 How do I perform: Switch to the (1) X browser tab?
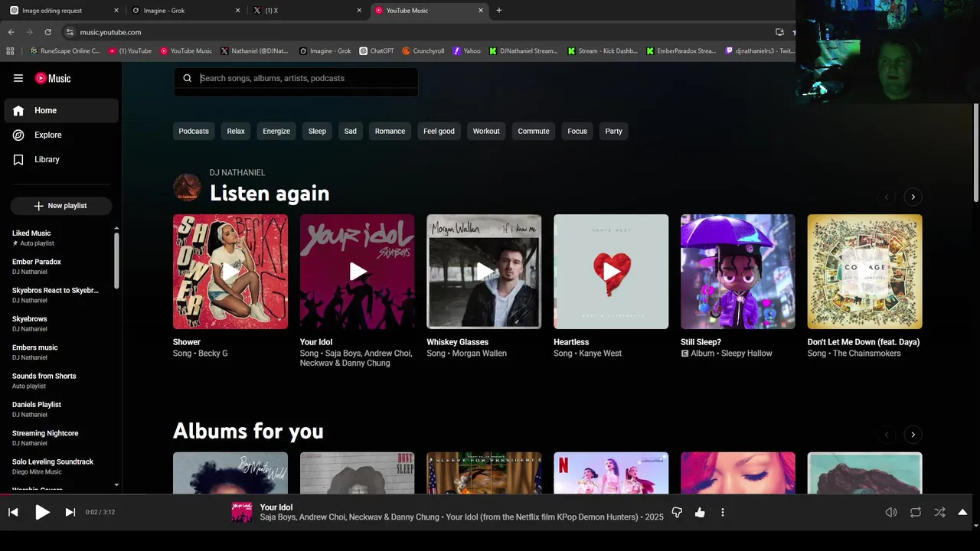pos(306,11)
